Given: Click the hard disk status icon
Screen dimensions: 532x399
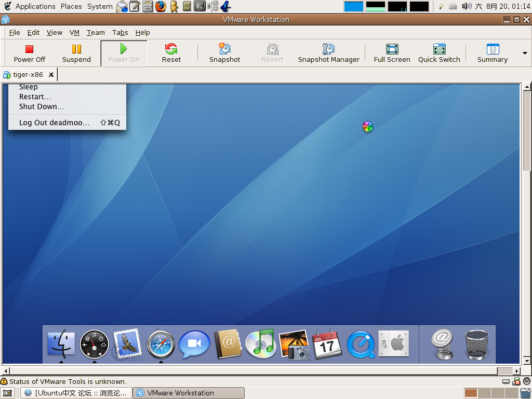Looking at the screenshot, I should click(x=506, y=381).
